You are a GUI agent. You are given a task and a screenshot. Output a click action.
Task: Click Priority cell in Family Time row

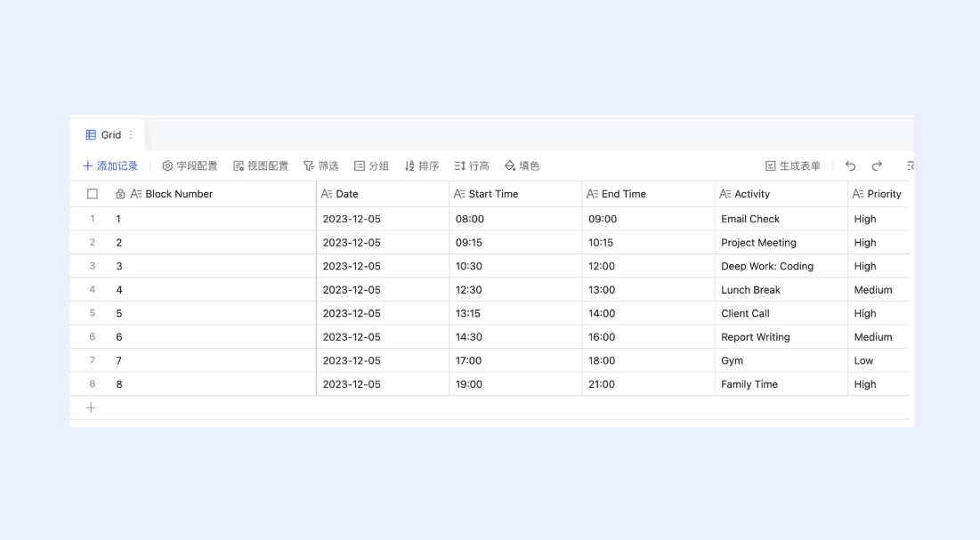879,384
